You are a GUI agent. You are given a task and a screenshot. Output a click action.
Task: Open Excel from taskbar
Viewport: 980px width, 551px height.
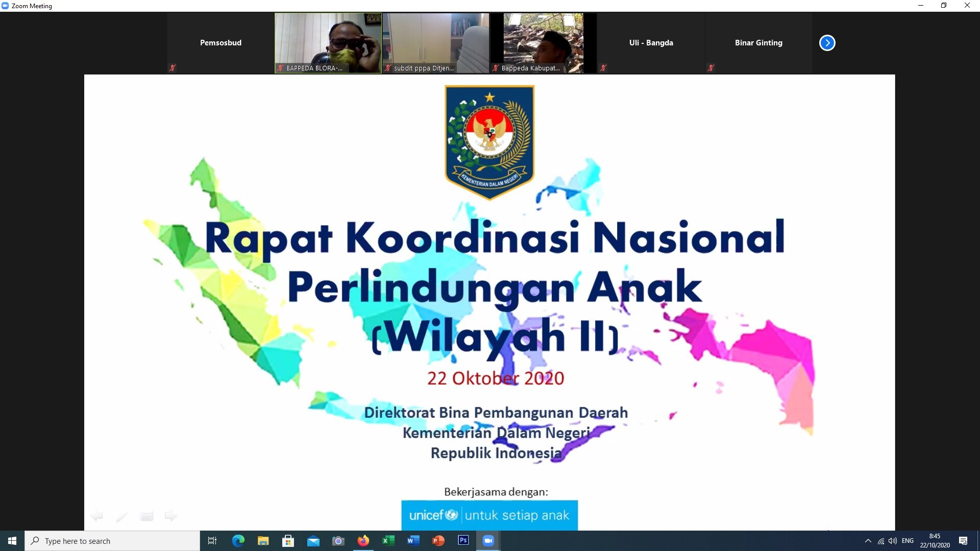coord(388,541)
